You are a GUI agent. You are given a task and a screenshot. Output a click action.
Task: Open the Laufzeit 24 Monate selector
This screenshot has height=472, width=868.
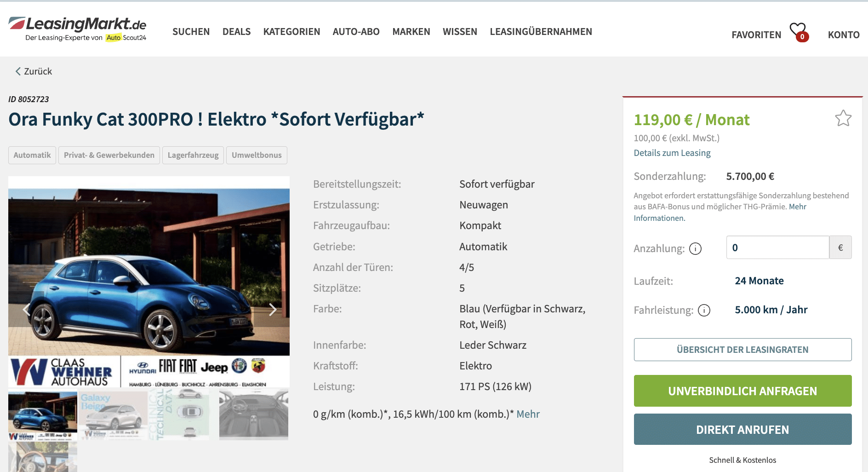click(759, 281)
